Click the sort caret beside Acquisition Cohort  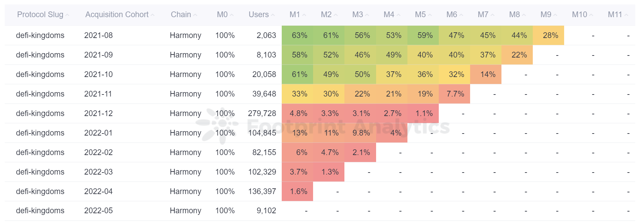click(153, 15)
